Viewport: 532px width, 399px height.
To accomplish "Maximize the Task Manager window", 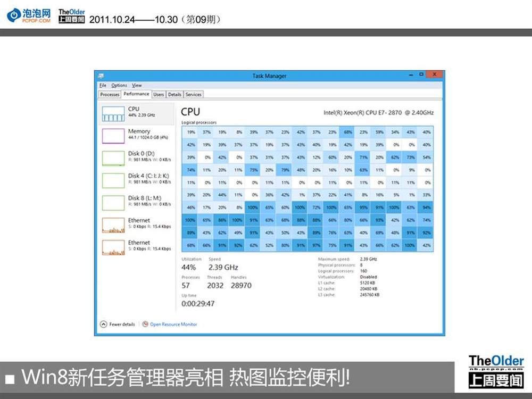I will (x=421, y=75).
